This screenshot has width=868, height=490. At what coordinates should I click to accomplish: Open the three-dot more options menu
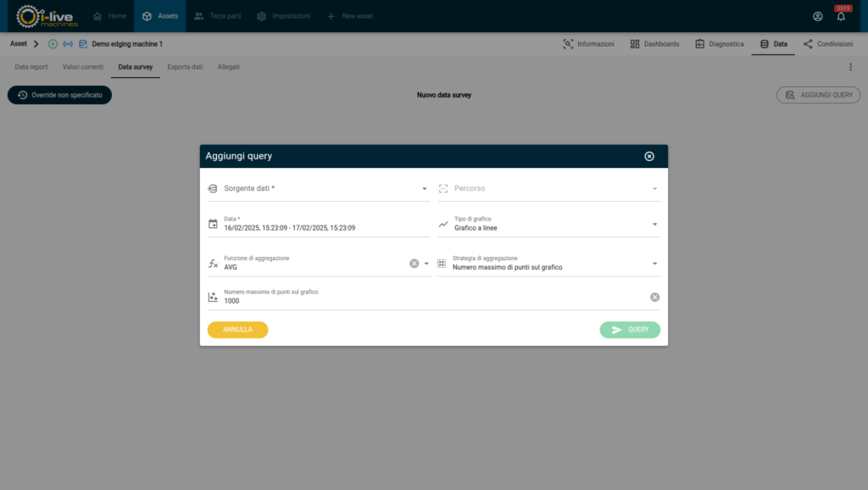850,67
